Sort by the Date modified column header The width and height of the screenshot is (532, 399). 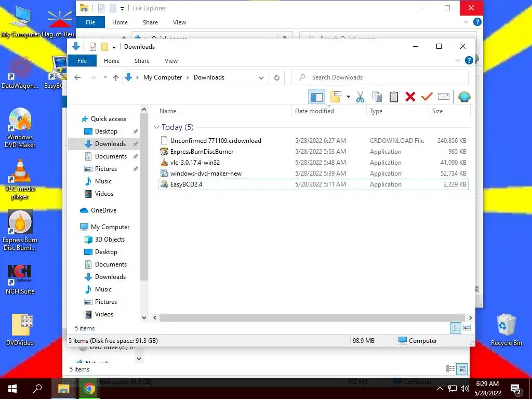pyautogui.click(x=314, y=111)
